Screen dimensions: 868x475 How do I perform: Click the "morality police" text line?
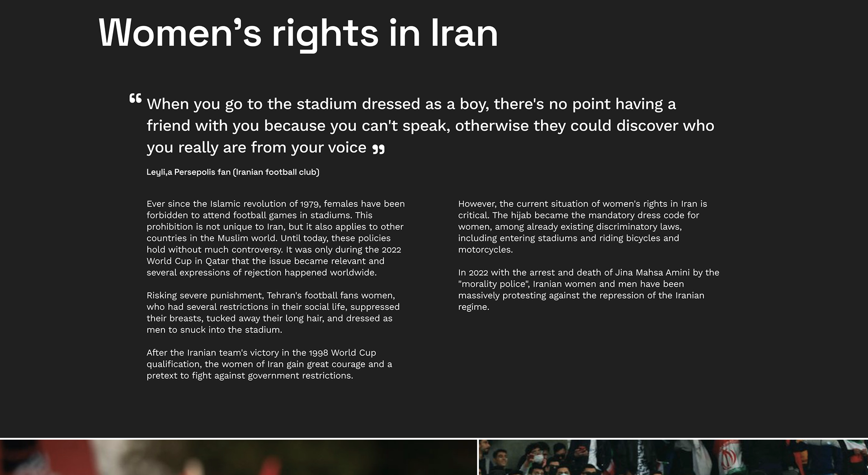[x=571, y=284]
